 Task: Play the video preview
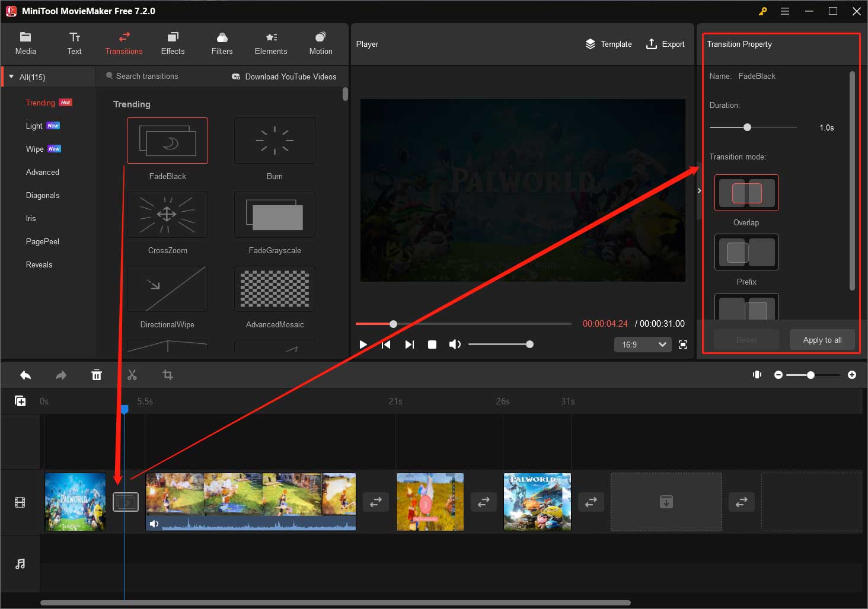(363, 345)
